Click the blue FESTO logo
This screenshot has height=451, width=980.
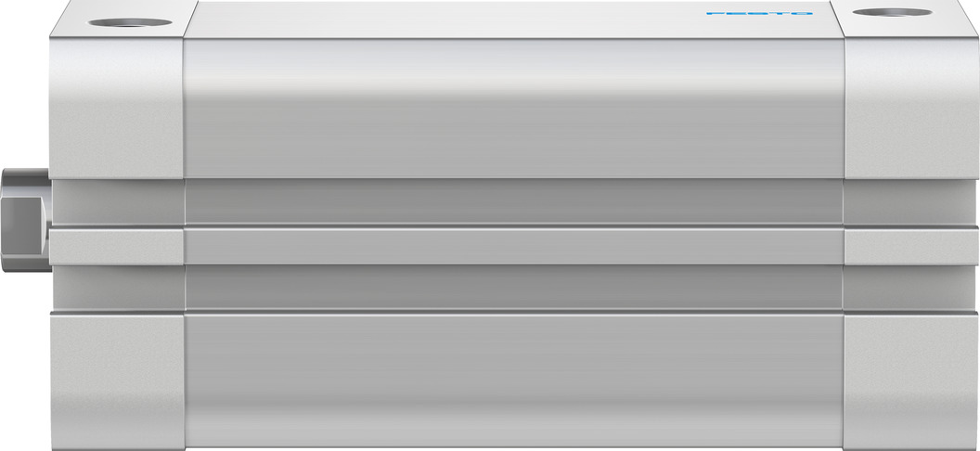pos(759,13)
